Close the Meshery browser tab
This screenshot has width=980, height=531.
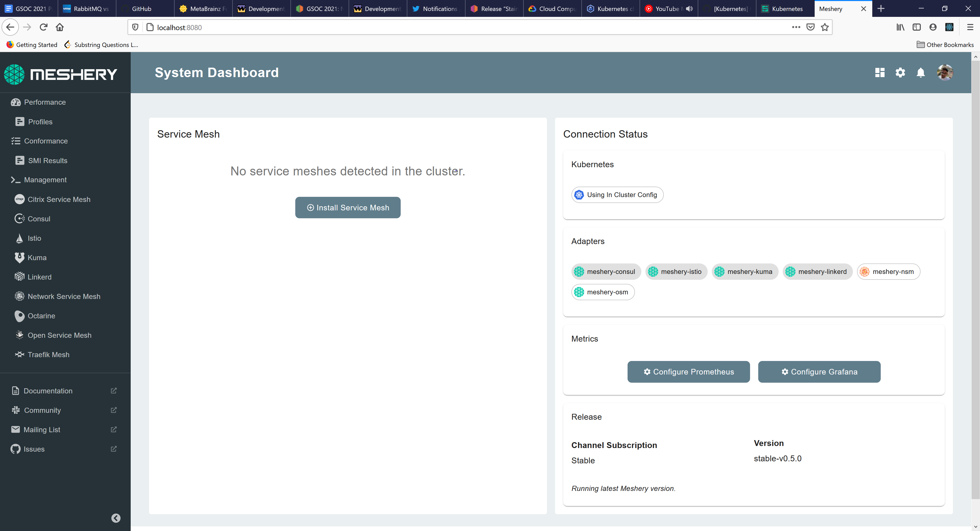coord(863,8)
